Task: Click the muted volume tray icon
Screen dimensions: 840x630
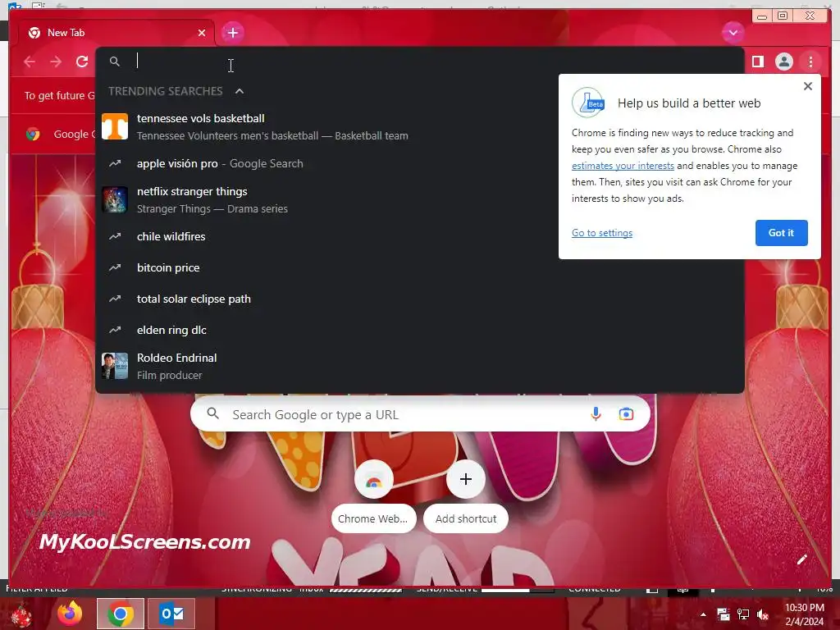Action: [x=762, y=614]
